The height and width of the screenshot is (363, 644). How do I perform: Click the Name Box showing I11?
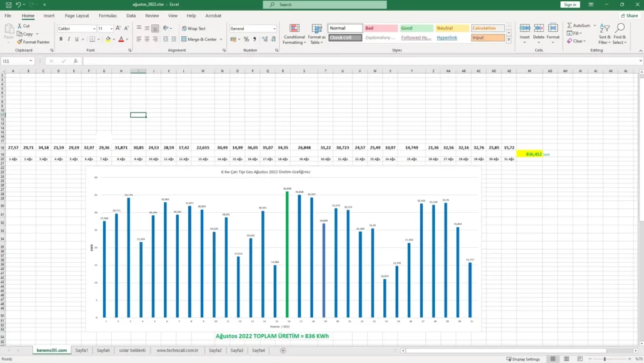(x=16, y=61)
